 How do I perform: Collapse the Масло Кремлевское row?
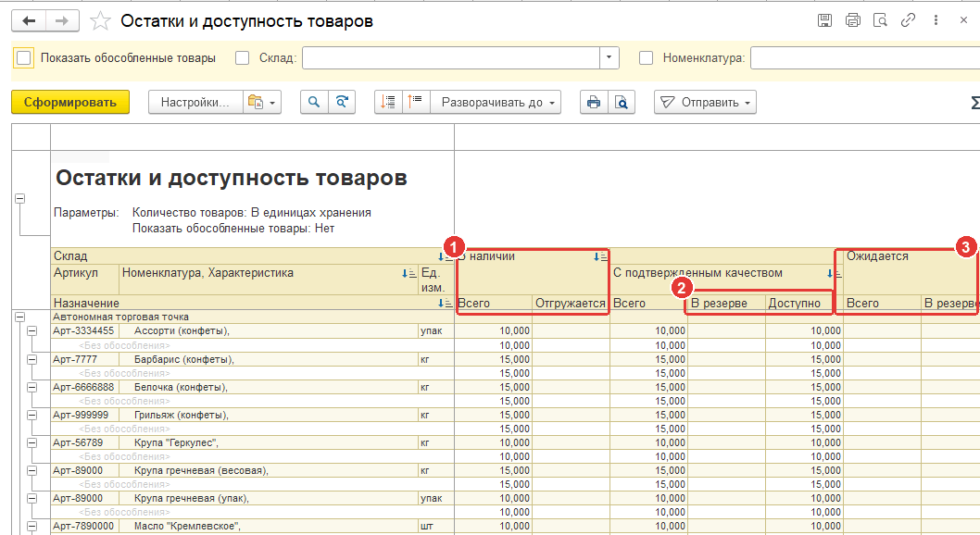(x=31, y=527)
